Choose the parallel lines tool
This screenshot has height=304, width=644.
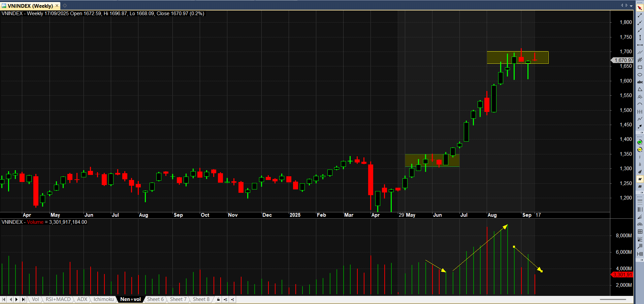pos(640,52)
